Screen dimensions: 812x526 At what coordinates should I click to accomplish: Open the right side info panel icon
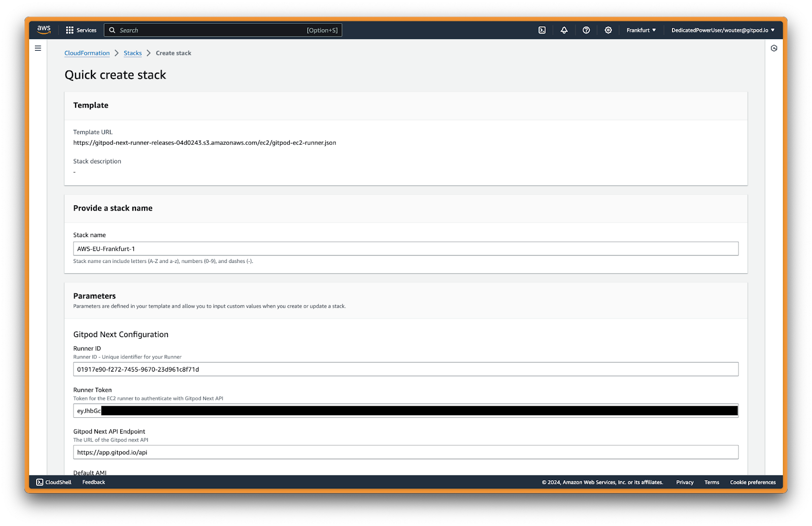pos(774,48)
